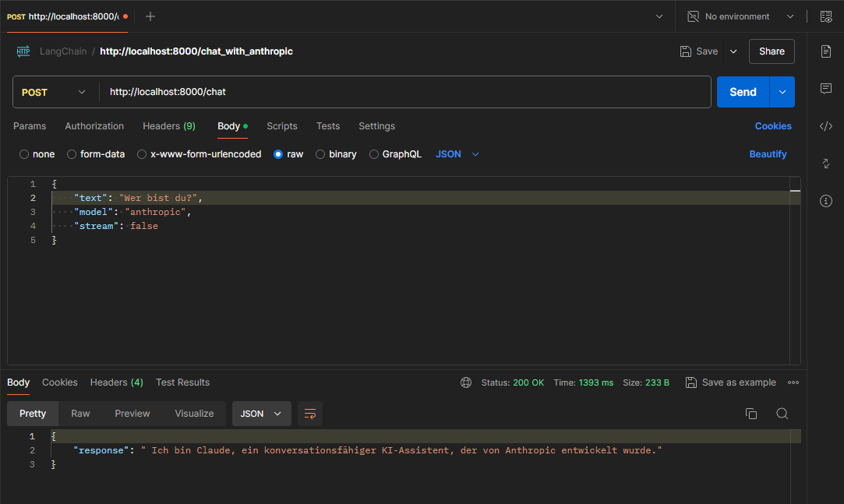Viewport: 844px width, 504px height.
Task: Open the Documentation icon in right sidebar
Action: click(x=826, y=51)
